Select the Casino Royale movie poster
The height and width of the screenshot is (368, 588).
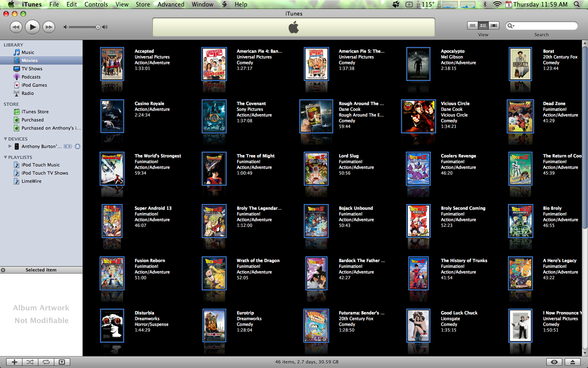pos(112,116)
